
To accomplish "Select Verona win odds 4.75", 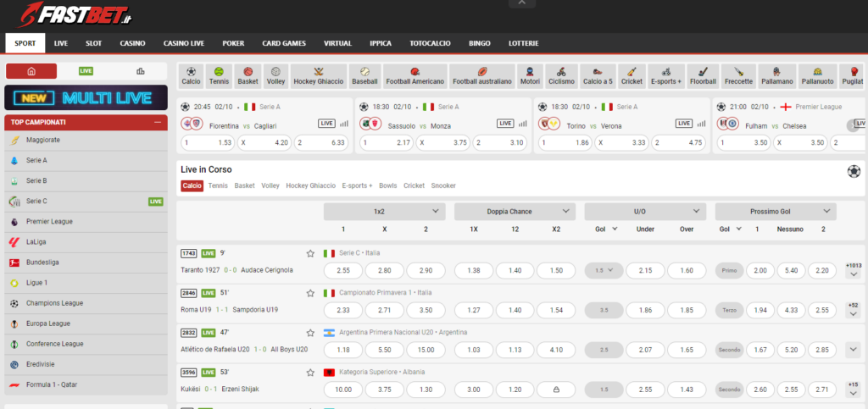I will [678, 142].
